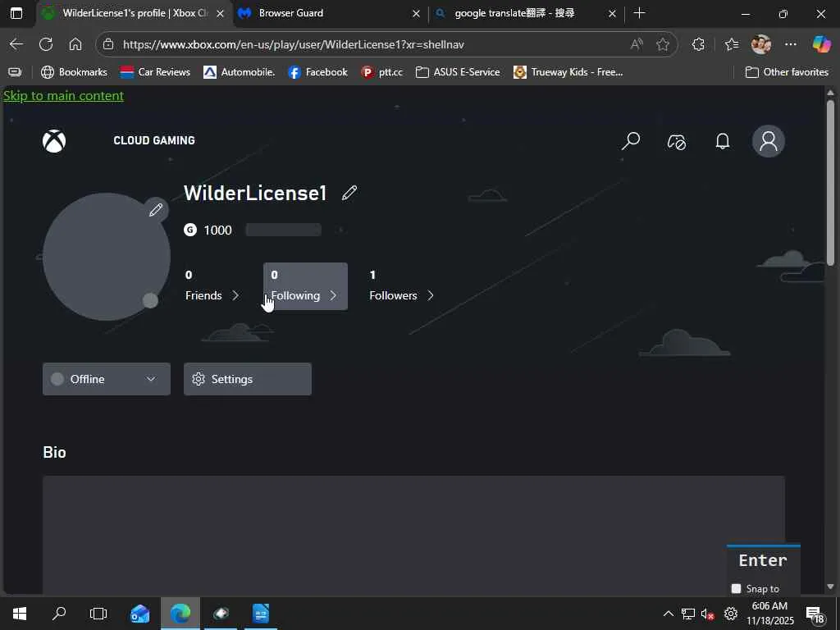This screenshot has height=630, width=840.
Task: Activate Read aloud icon in address bar
Action: pos(637,44)
